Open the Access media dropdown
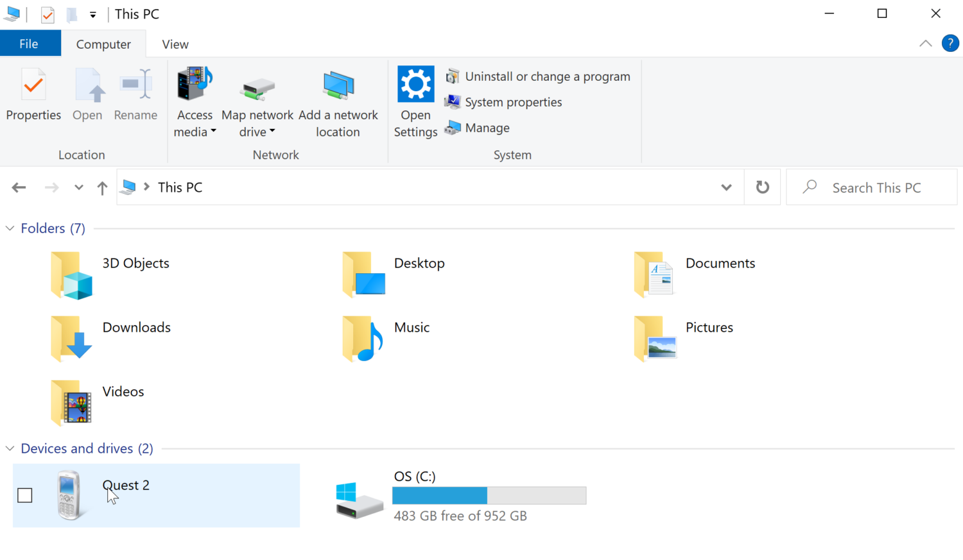This screenshot has height=560, width=963. (x=195, y=123)
